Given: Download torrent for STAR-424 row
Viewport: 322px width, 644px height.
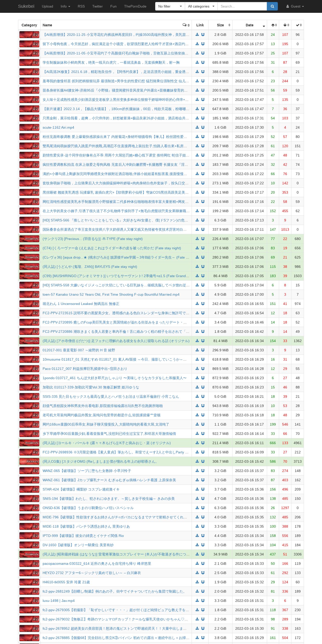Looking at the screenshot, I should coord(197,489).
